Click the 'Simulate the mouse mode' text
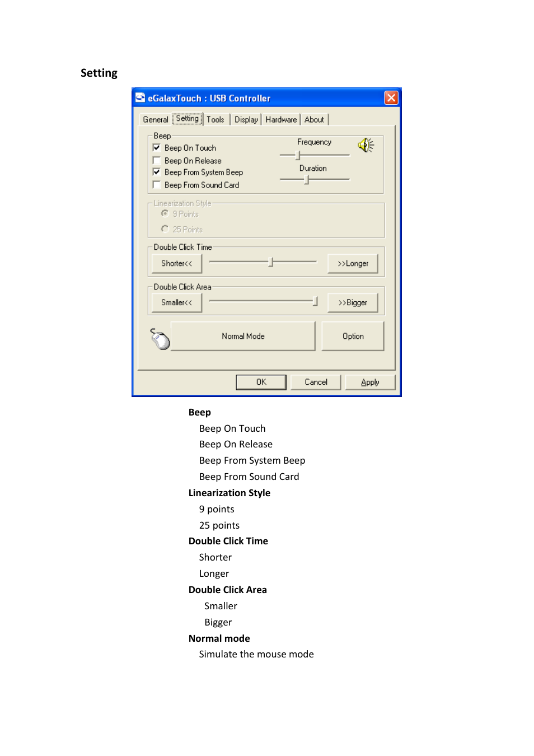The image size is (534, 756). pos(256,654)
